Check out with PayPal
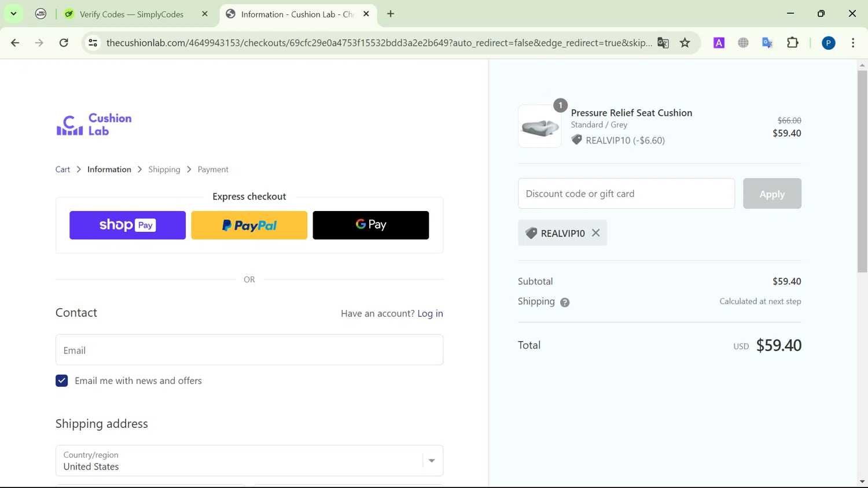This screenshot has height=488, width=868. 249,225
